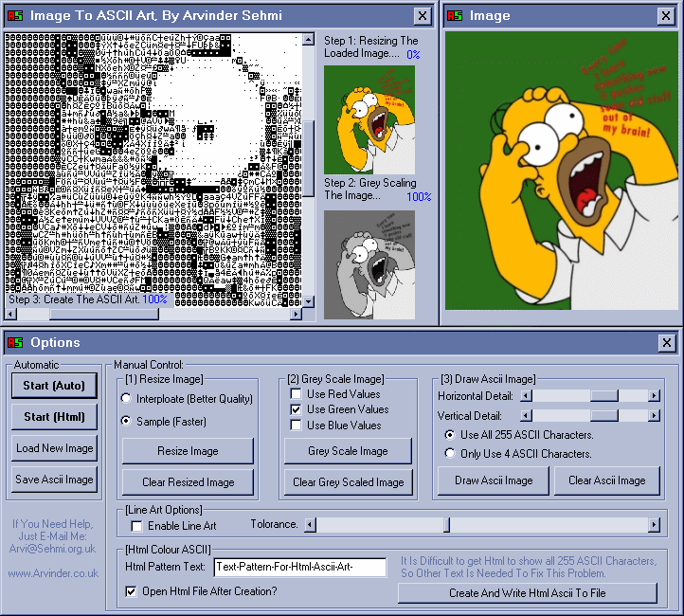Choose Only Use 4 ASCII Characters option
Viewport: 684px width, 616px height.
(450, 454)
